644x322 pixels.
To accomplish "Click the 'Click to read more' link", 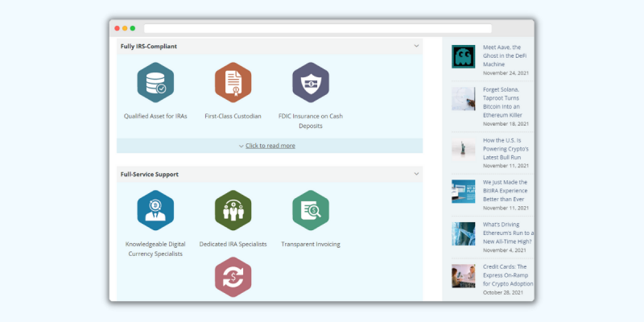I will (270, 146).
